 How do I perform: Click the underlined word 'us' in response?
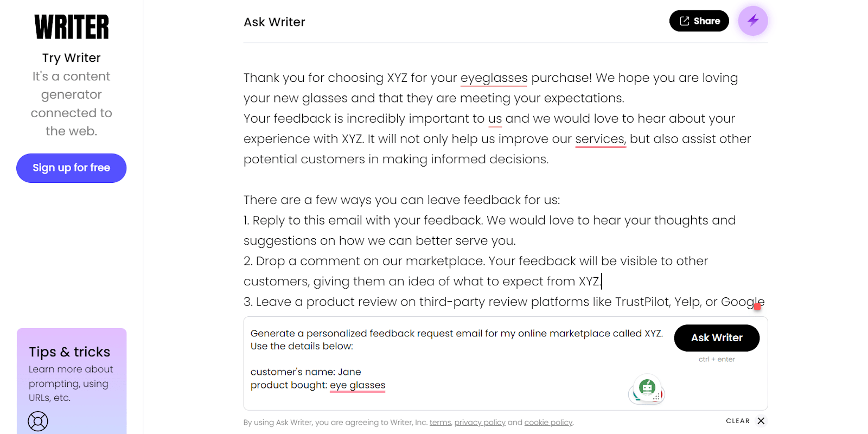495,119
